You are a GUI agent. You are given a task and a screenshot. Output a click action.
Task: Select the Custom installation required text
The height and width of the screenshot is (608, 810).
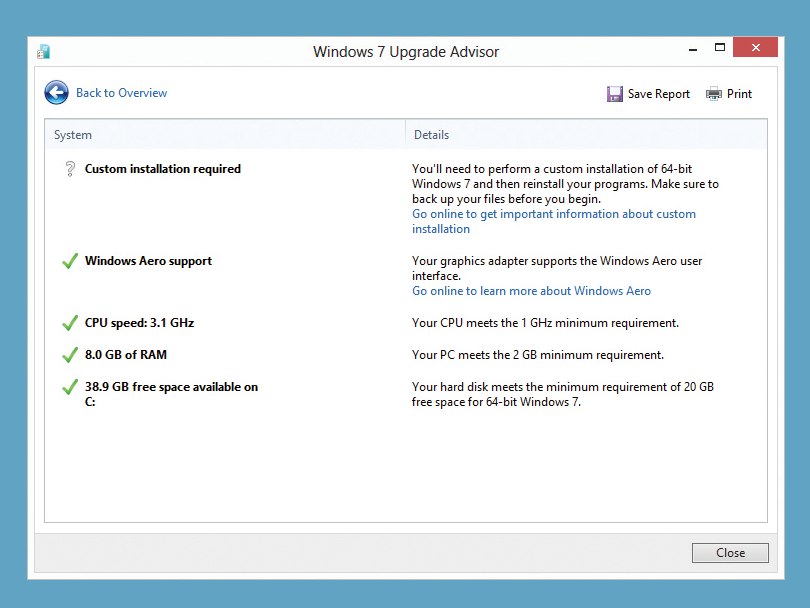click(x=163, y=169)
